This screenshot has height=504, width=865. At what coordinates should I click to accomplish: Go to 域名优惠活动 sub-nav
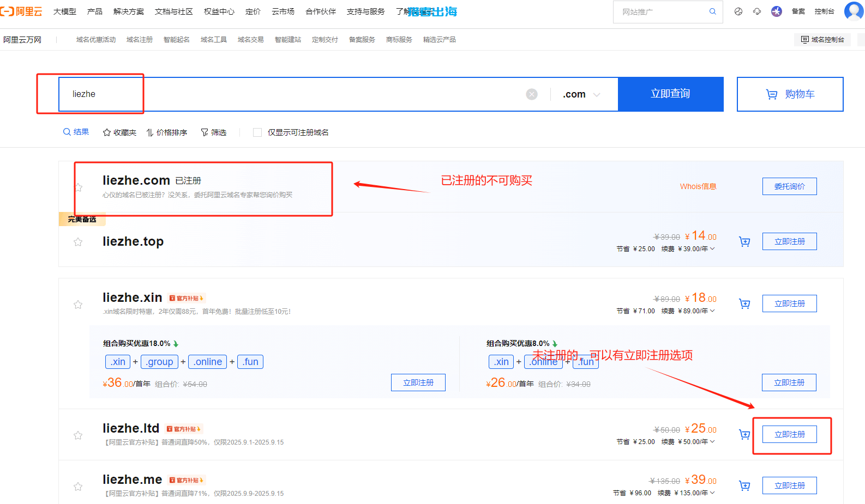pos(96,40)
